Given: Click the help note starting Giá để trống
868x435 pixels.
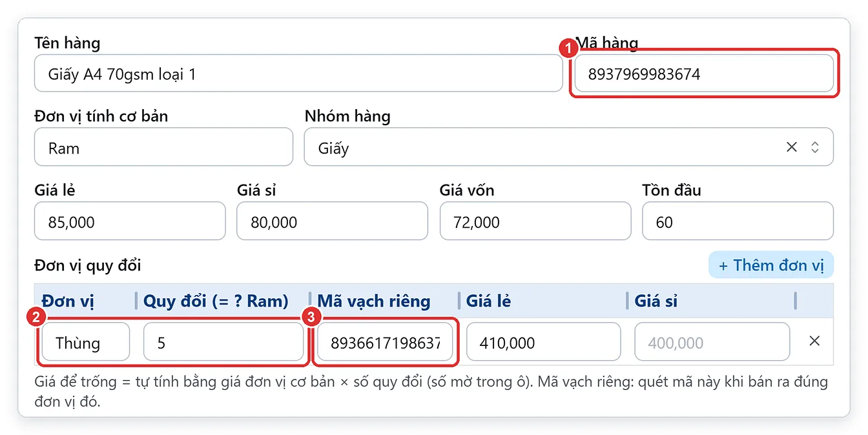Looking at the screenshot, I should click(x=431, y=391).
